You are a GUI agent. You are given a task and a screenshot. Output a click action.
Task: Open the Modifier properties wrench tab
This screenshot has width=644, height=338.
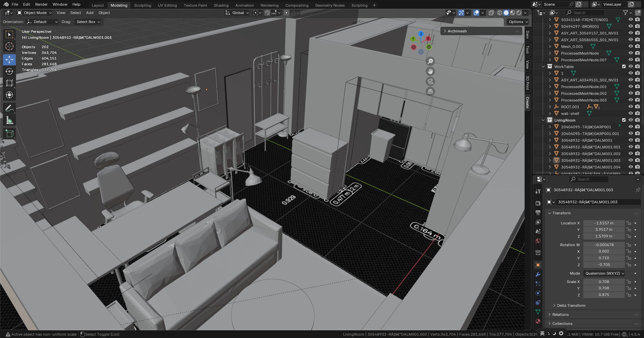(538, 274)
